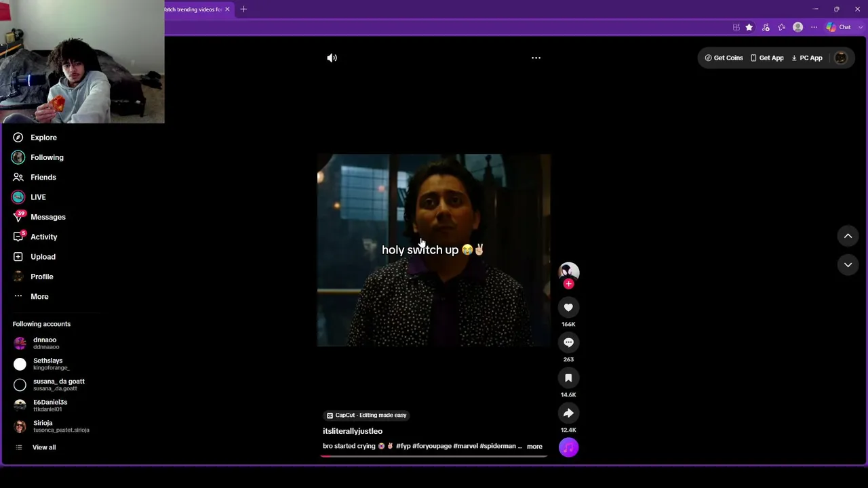The image size is (868, 488).
Task: Click the #spiderman hashtag
Action: (498, 447)
